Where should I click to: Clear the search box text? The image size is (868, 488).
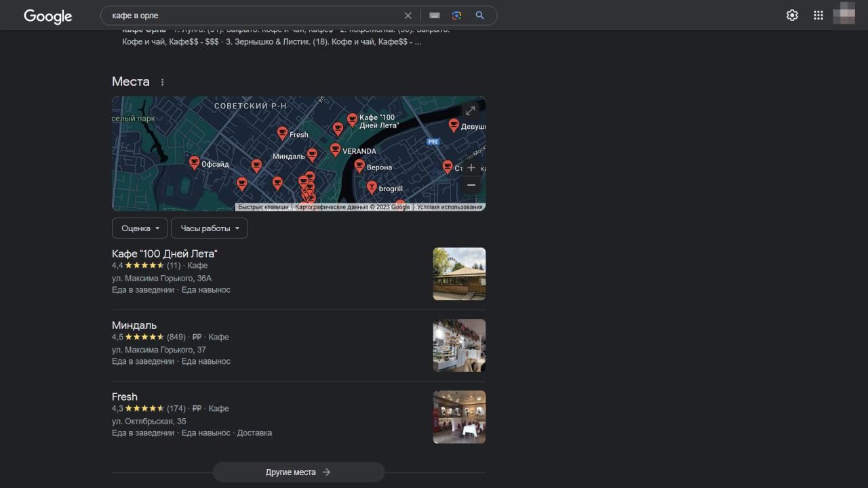pos(408,16)
